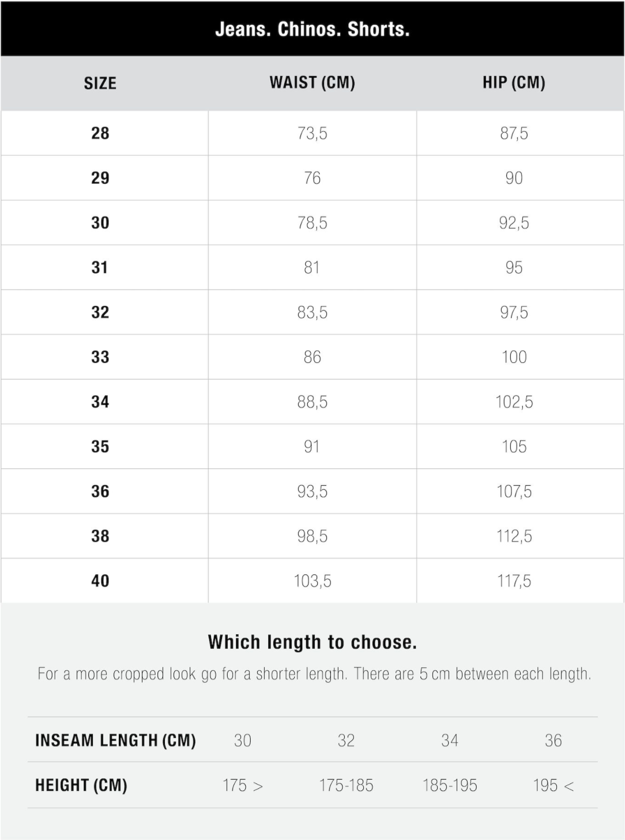Click the SIZE column header
625x840 pixels.
[x=100, y=84]
